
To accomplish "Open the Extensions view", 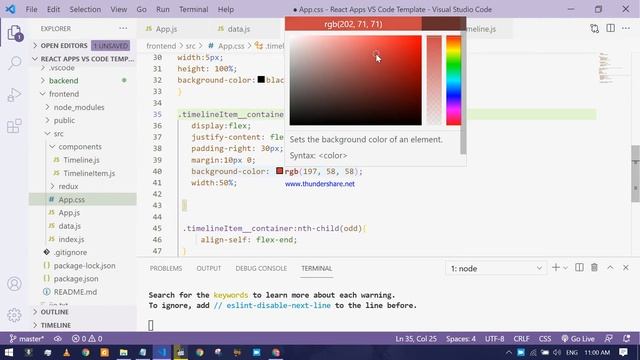I will (14, 126).
